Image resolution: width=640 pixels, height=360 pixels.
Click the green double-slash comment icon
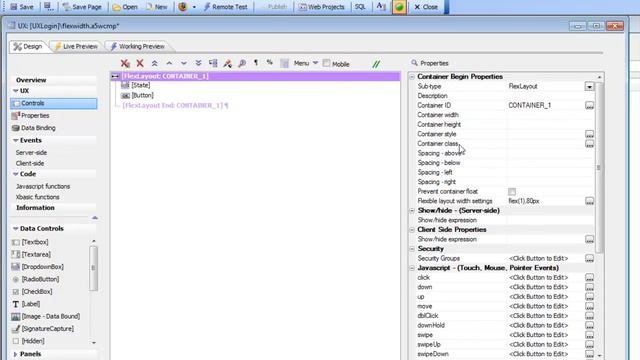[x=376, y=64]
